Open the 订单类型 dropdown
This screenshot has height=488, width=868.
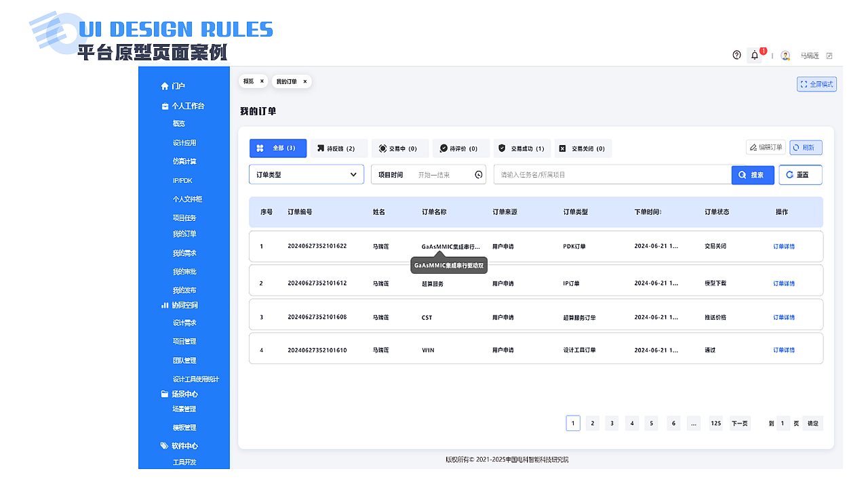[x=307, y=175]
